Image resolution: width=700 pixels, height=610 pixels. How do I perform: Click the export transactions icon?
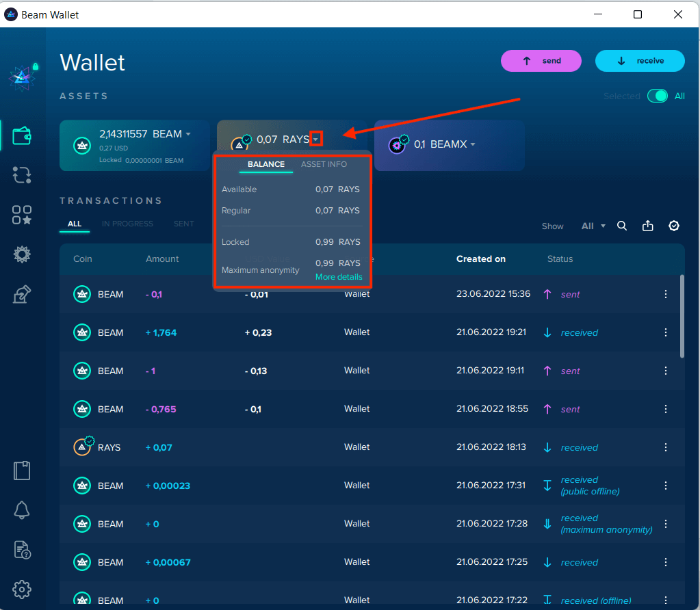pos(648,226)
